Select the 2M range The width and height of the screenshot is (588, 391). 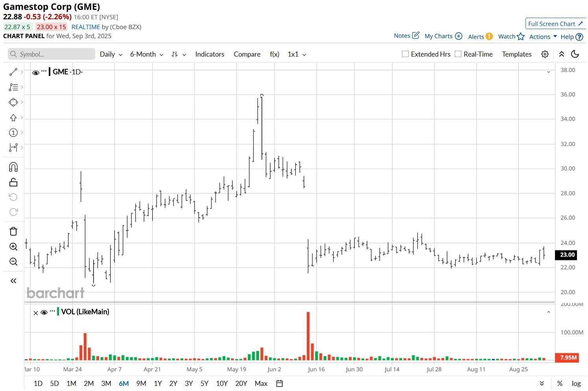point(89,384)
